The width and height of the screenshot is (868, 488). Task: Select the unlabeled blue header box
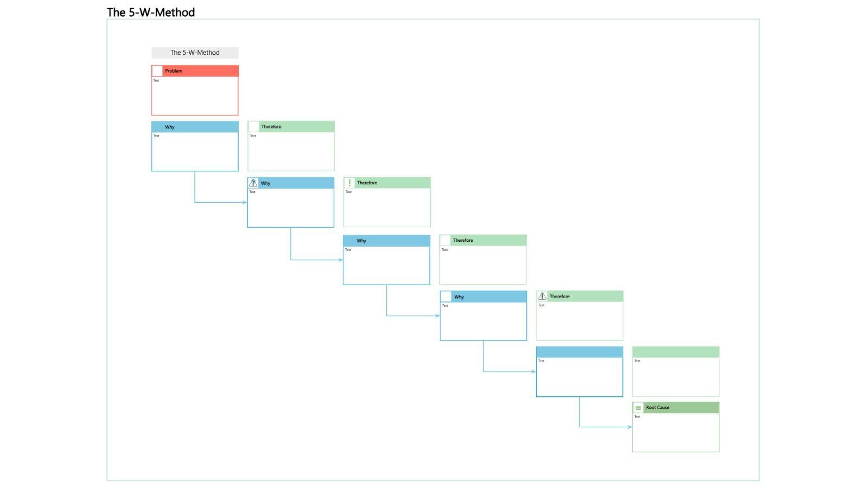pos(579,352)
